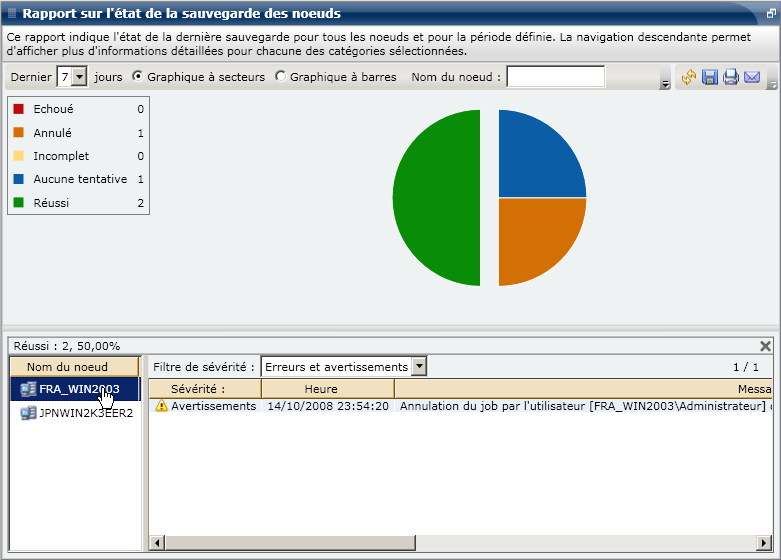Select the JPNWIN2K3EER2 node name
This screenshot has height=560, width=781.
point(86,413)
